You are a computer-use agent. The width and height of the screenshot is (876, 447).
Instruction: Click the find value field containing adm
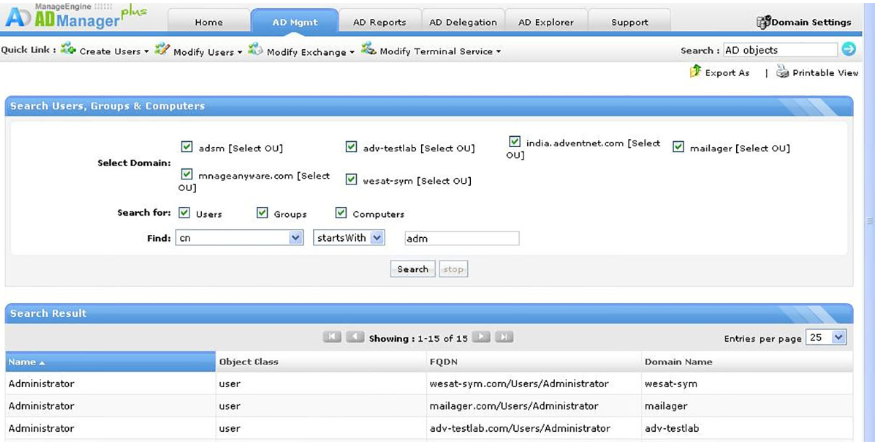pyautogui.click(x=461, y=239)
